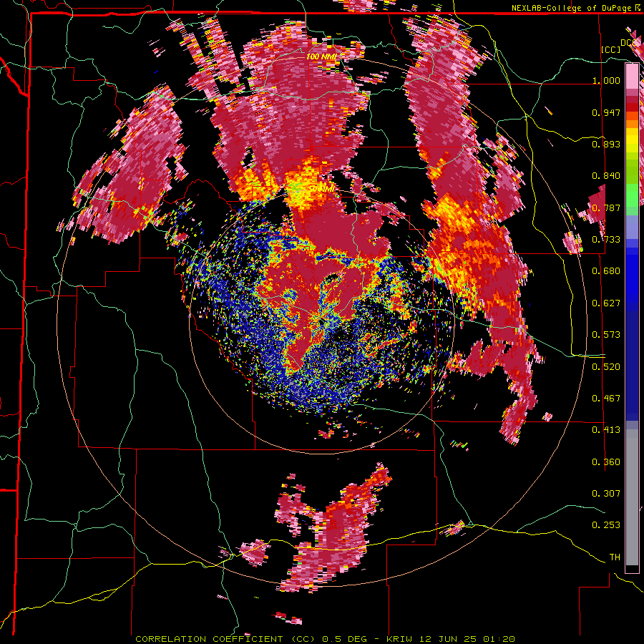
Task: Click the 0.360 scale value
Action: point(606,462)
